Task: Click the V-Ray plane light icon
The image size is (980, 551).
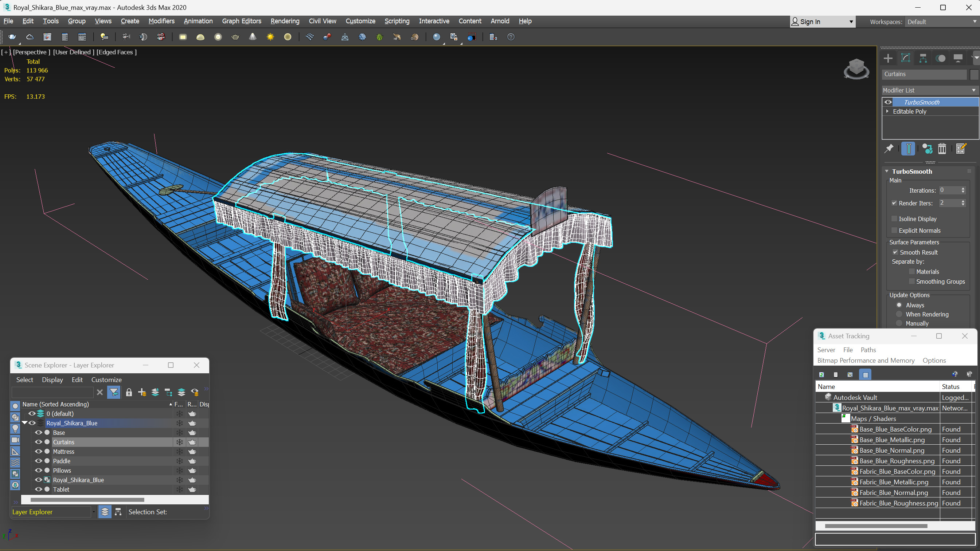Action: point(183,37)
